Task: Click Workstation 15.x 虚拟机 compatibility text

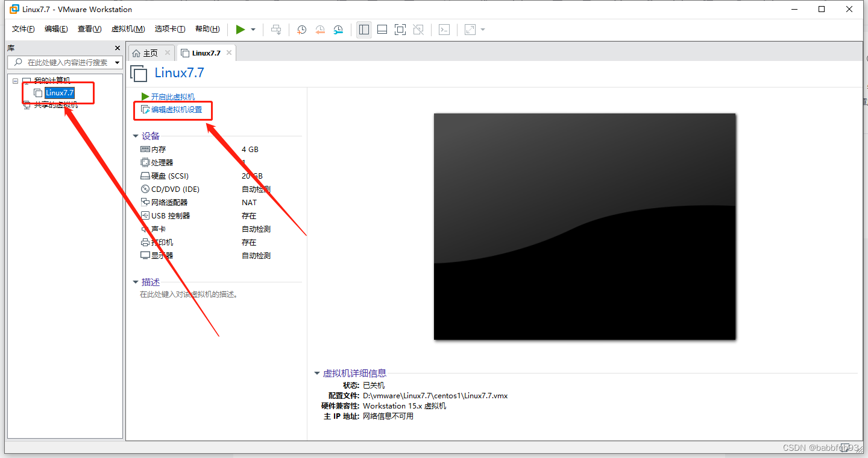Action: point(404,406)
